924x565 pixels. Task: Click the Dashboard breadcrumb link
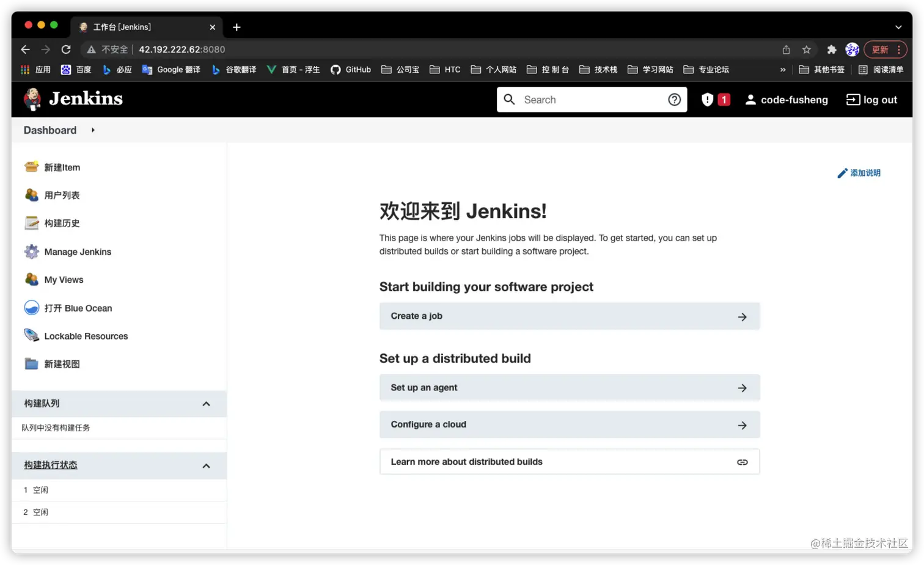pos(50,130)
